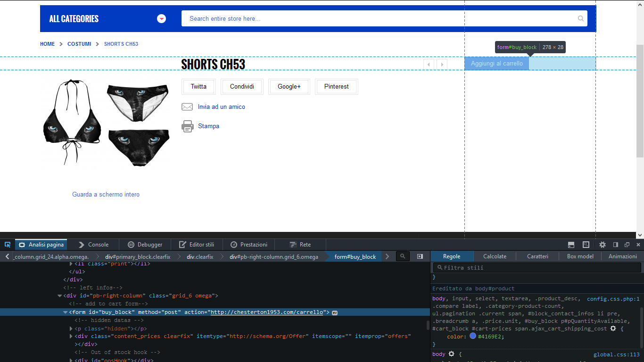Toggle the inspector sidebar pane icon
The width and height of the screenshot is (644, 362).
tap(420, 256)
